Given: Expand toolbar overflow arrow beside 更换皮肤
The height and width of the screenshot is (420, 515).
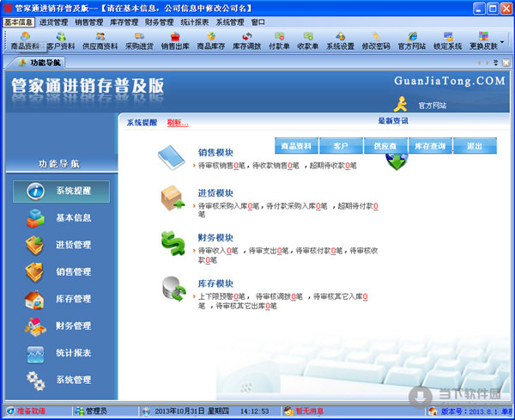Looking at the screenshot, I should pyautogui.click(x=502, y=42).
